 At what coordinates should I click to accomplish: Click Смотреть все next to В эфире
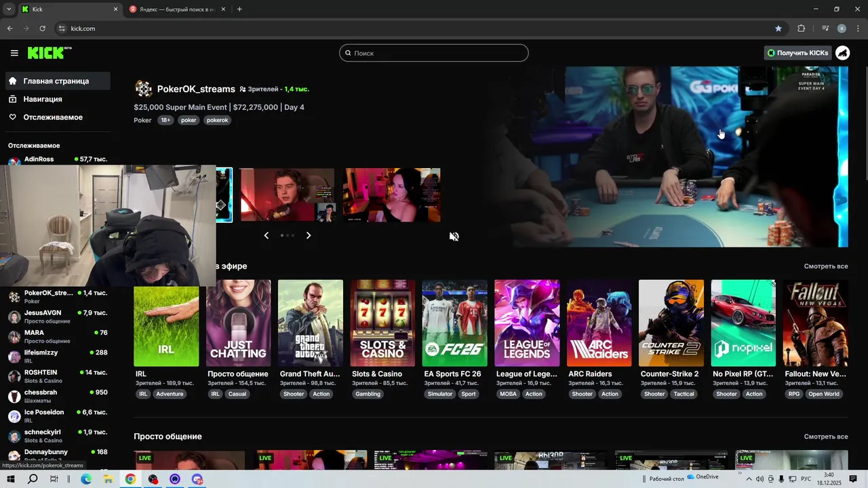coord(826,266)
